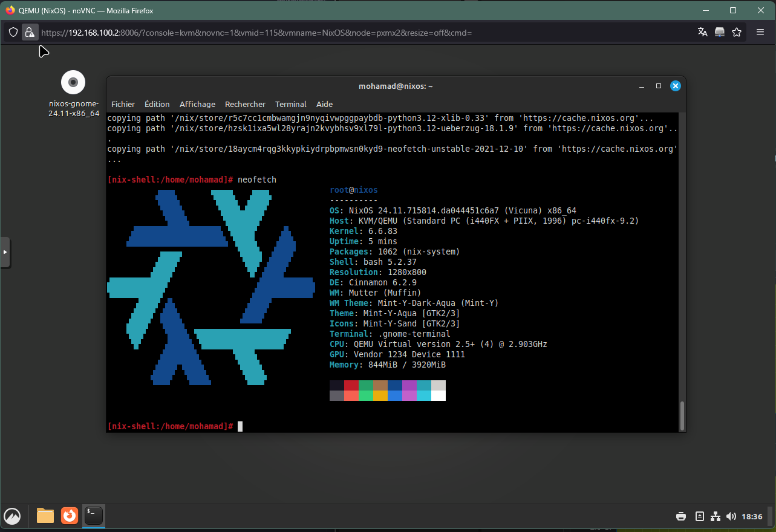776x532 pixels.
Task: Open the printer applet in system tray
Action: [x=681, y=516]
